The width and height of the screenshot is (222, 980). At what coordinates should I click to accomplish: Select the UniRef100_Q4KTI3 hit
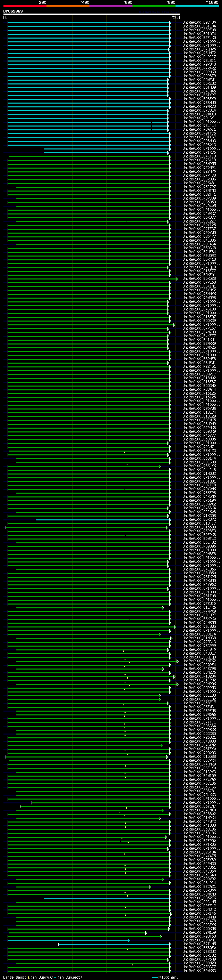(x=199, y=156)
